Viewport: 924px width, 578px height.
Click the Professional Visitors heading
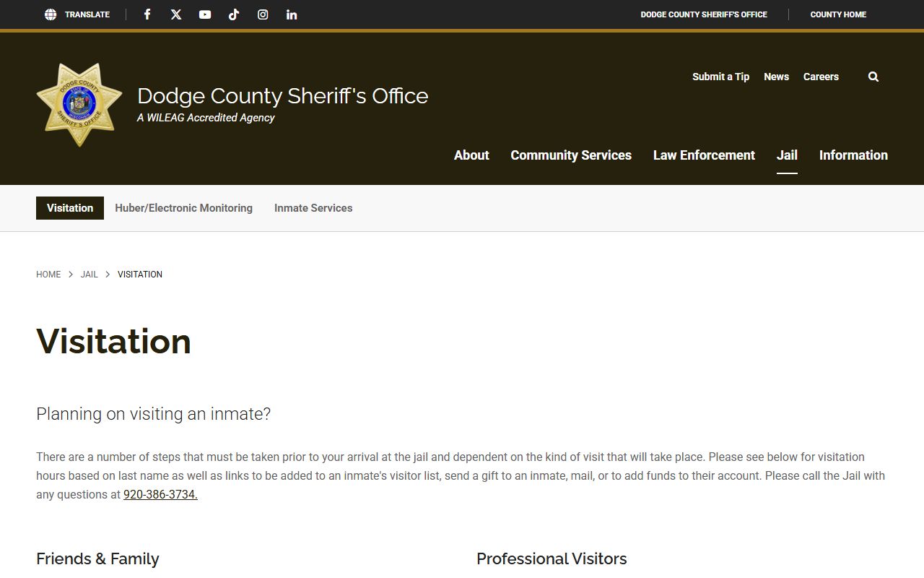coord(552,559)
